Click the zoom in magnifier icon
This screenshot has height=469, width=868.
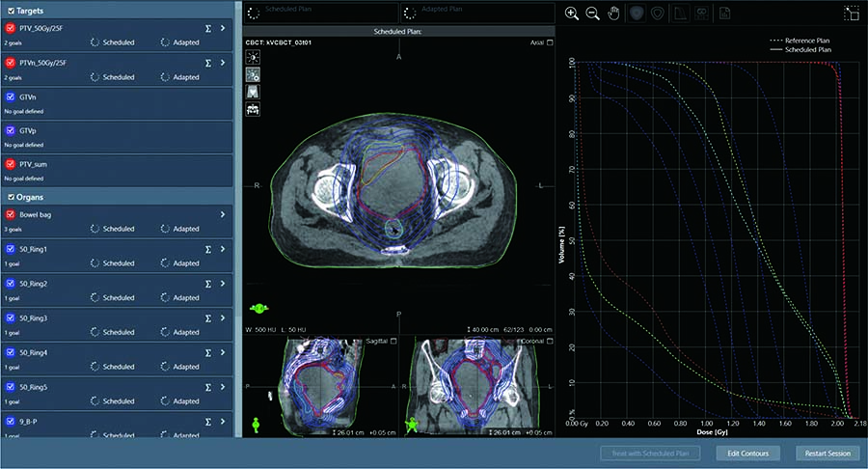572,14
